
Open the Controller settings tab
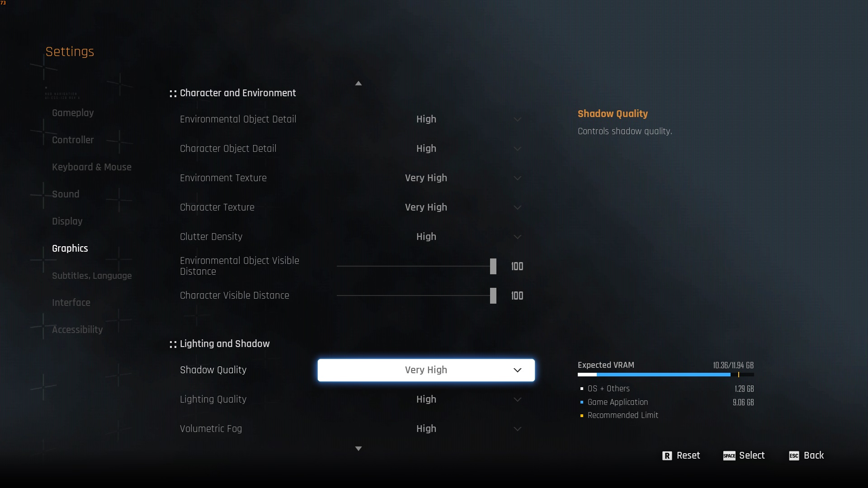tap(73, 140)
